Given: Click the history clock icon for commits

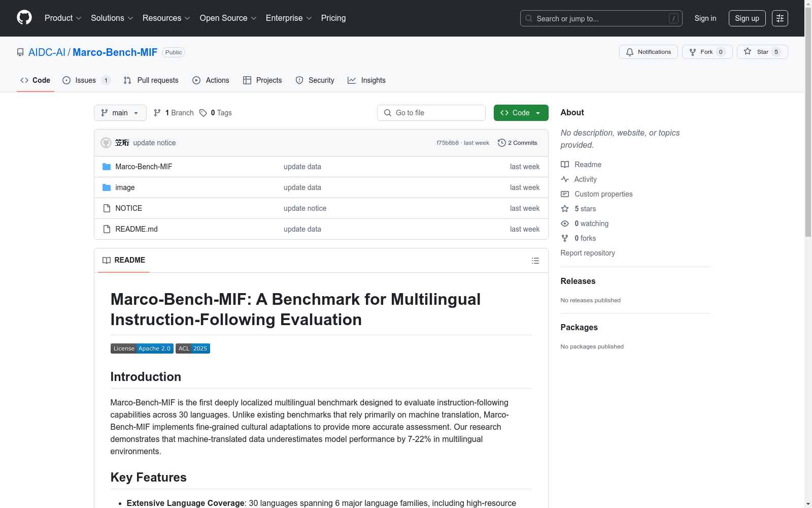Looking at the screenshot, I should click(502, 143).
